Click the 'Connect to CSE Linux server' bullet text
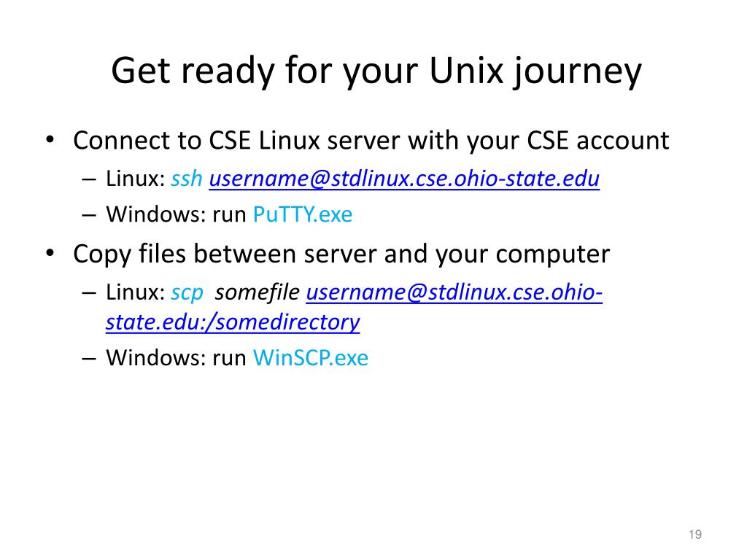 (371, 141)
